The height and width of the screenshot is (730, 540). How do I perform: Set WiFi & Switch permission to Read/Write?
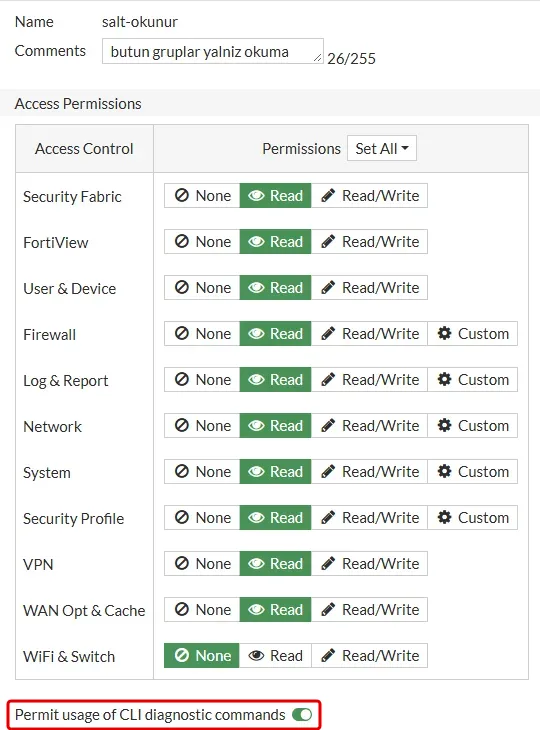[x=370, y=656]
